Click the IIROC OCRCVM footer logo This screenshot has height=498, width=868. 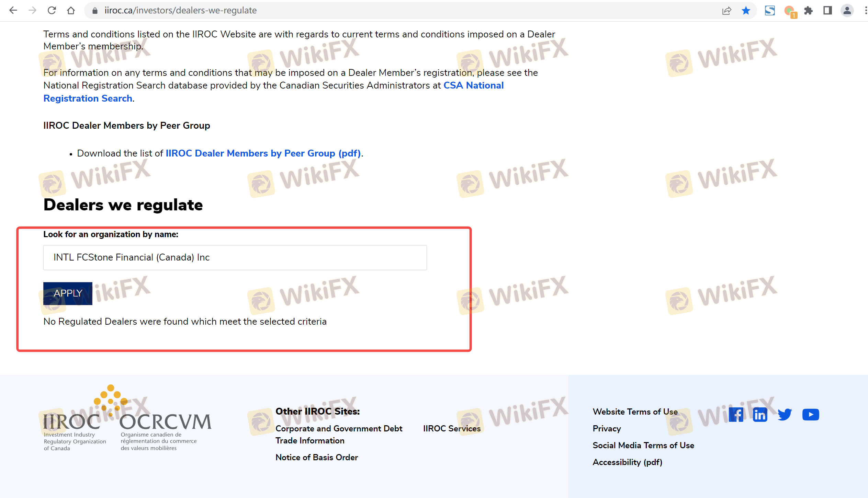tap(127, 418)
